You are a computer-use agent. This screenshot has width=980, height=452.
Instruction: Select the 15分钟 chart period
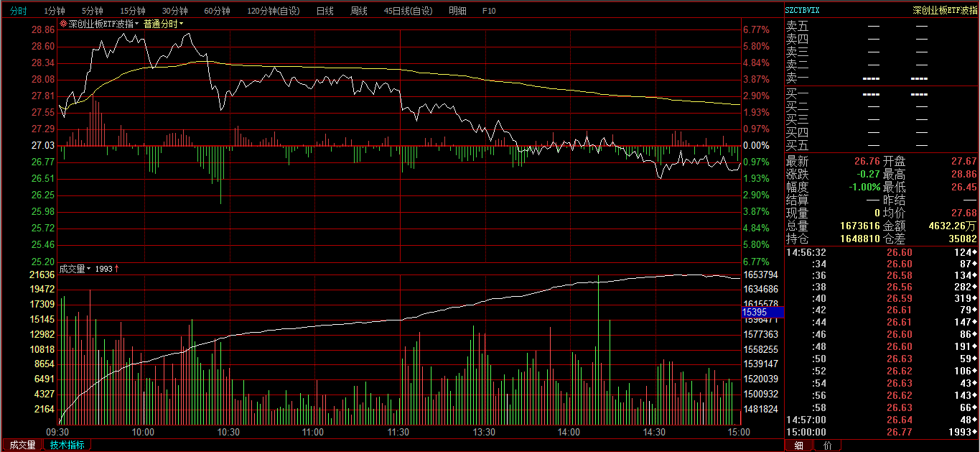point(133,11)
